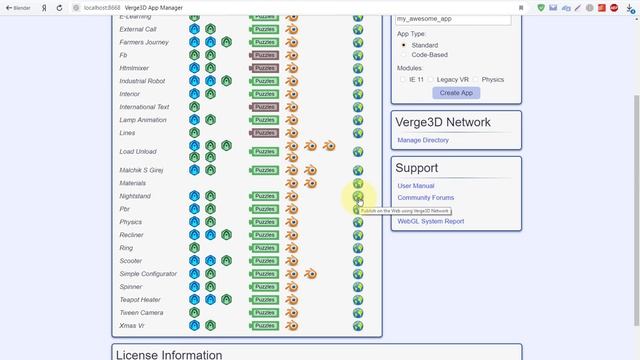The image size is (640, 360).
Task: Click the globe publish icon for Htmlmixer
Action: coord(358,68)
